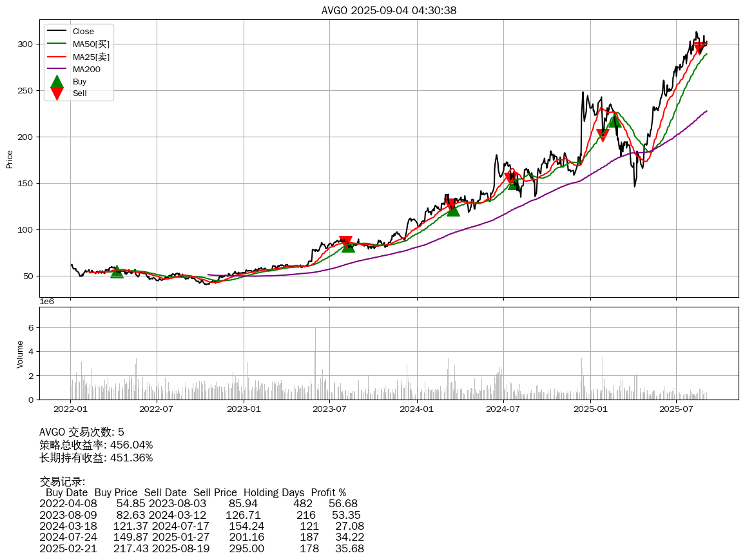The image size is (745, 560).
Task: Select the red Sell marker near 2024-07
Action: tap(510, 177)
